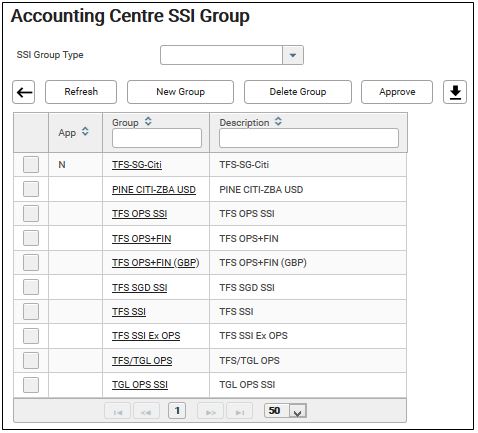Click the New Group button
Image resolution: width=478 pixels, height=433 pixels.
coord(180,92)
